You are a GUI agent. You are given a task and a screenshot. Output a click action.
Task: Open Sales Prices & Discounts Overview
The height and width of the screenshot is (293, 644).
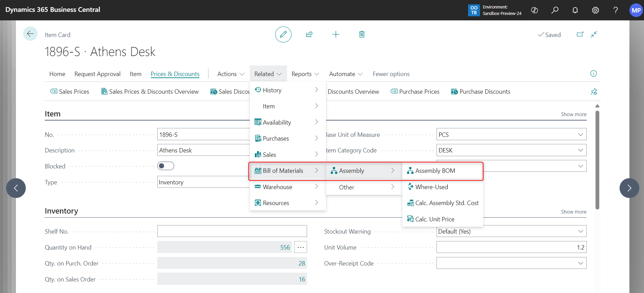coord(150,92)
